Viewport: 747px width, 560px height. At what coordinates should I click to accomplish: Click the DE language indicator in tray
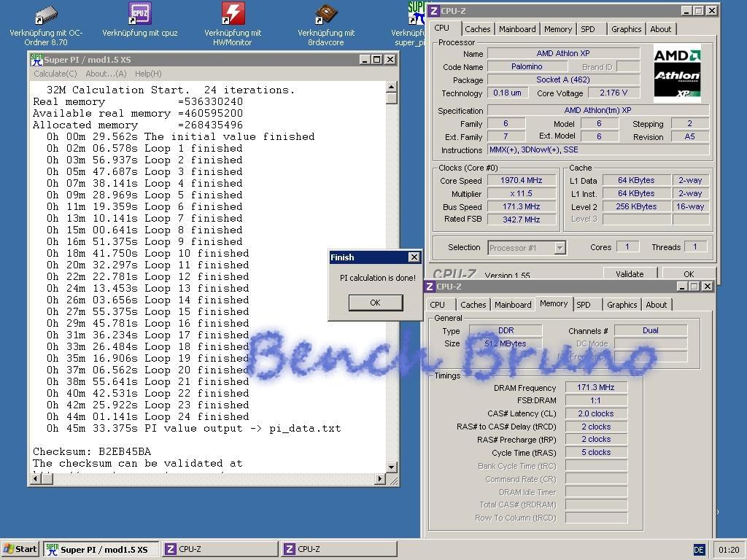[698, 550]
